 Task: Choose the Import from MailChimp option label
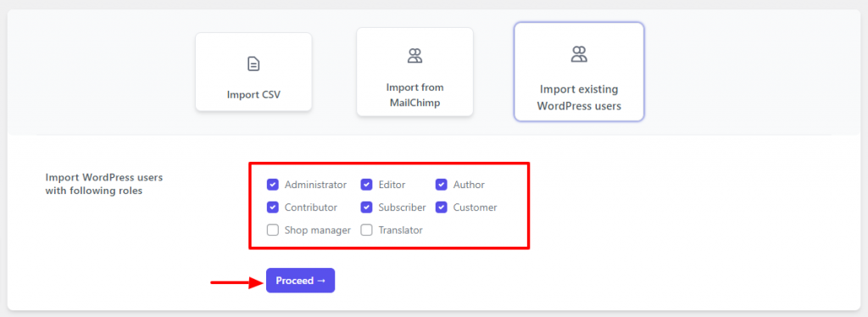(x=415, y=95)
